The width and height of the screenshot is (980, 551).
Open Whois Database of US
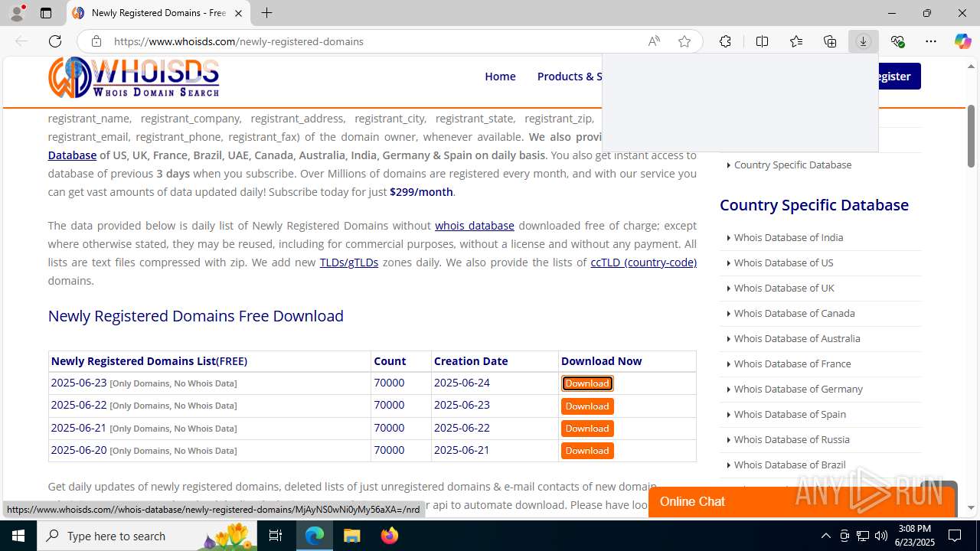pos(783,262)
